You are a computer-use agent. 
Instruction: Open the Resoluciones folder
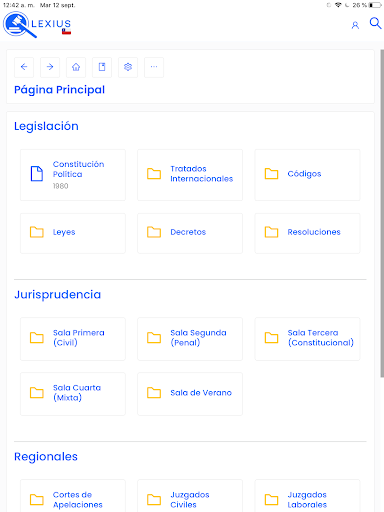click(307, 233)
